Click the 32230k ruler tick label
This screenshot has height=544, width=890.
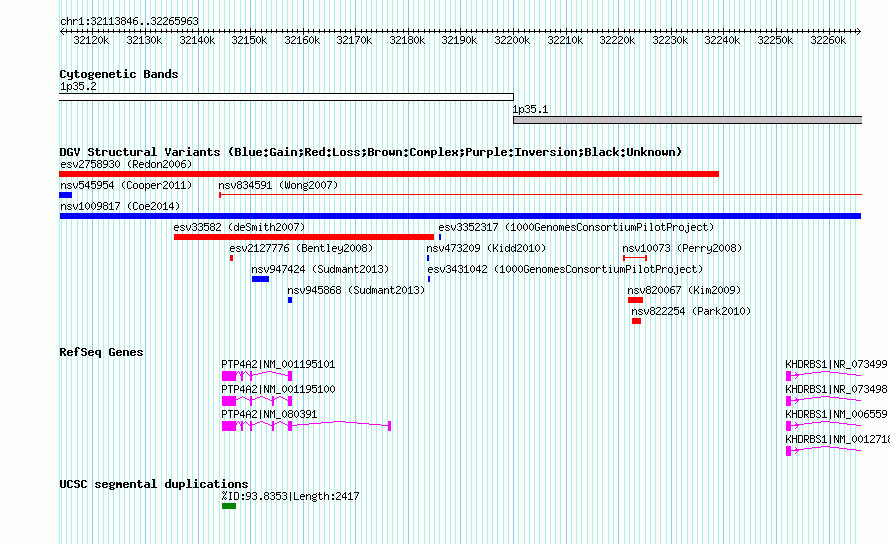[x=670, y=40]
